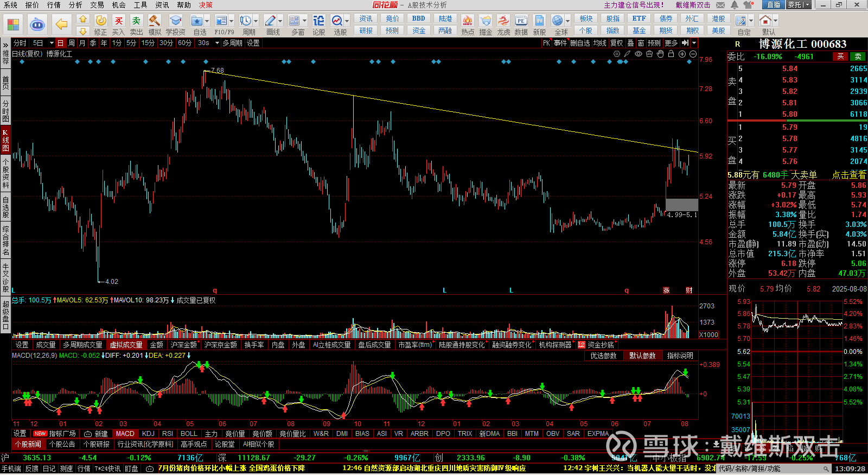Open the 分析 menu
This screenshot has height=475, width=868.
coord(75,5)
